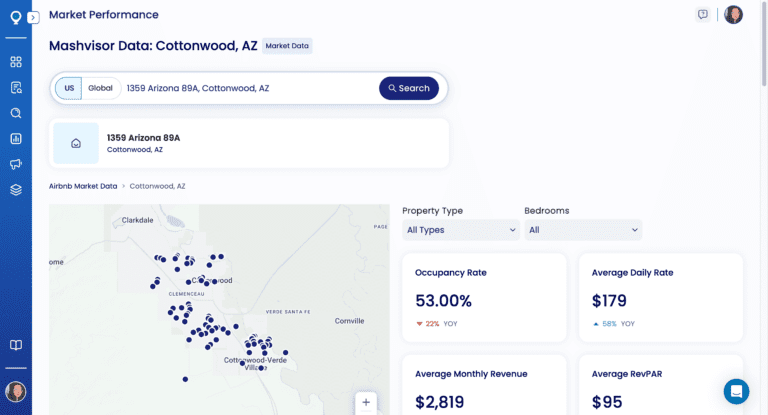Open the chat support bubble

pyautogui.click(x=736, y=391)
